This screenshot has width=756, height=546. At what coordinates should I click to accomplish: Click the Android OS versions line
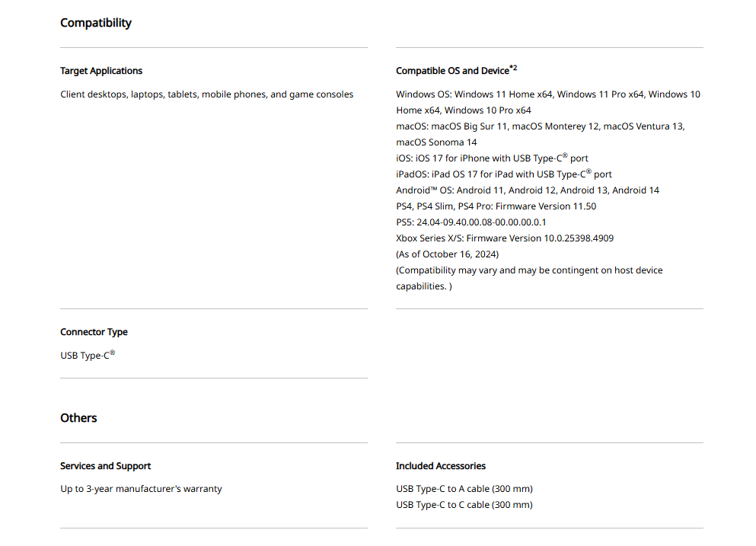(527, 190)
